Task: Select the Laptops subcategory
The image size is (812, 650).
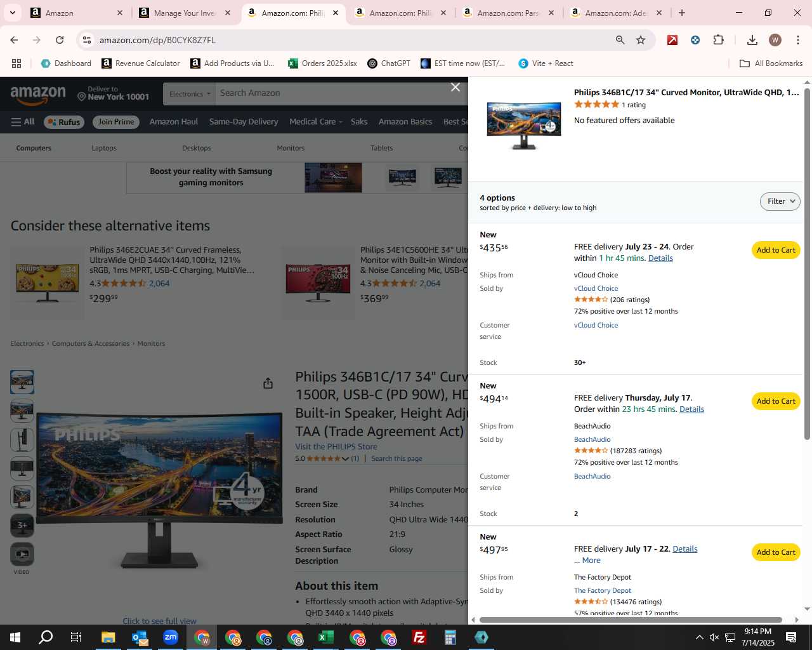Action: 104,148
